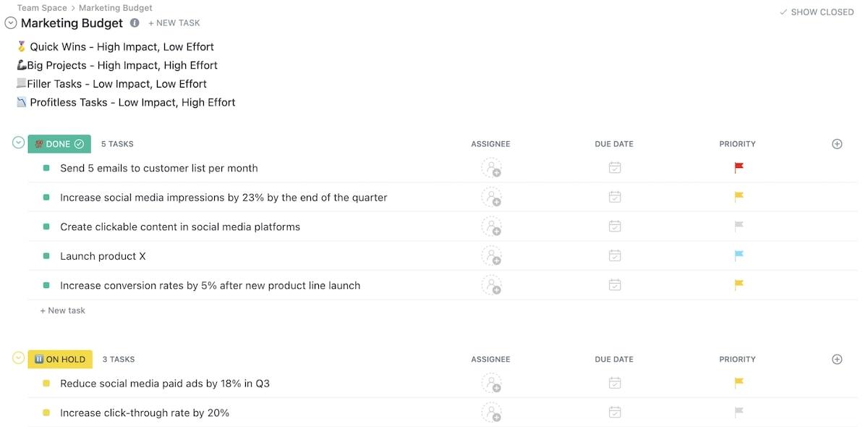Collapse the DONE task group

coord(19,143)
